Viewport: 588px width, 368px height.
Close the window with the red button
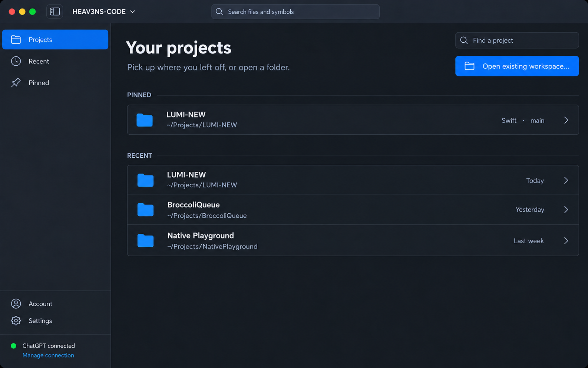tap(12, 11)
